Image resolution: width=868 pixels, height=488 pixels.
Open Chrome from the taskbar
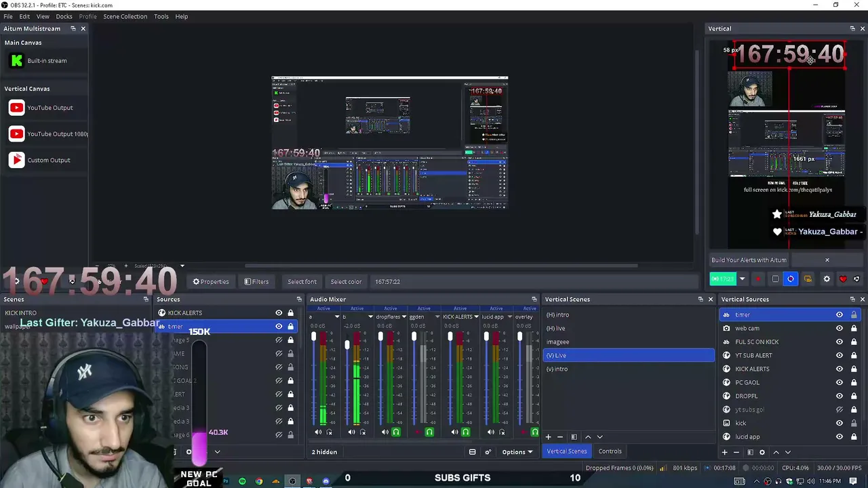pos(259,481)
